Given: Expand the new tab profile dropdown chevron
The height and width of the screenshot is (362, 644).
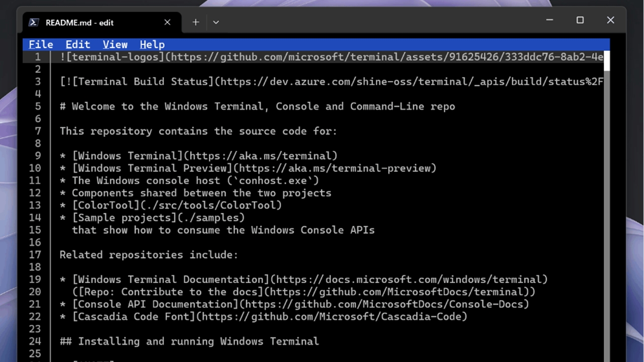Looking at the screenshot, I should [216, 22].
